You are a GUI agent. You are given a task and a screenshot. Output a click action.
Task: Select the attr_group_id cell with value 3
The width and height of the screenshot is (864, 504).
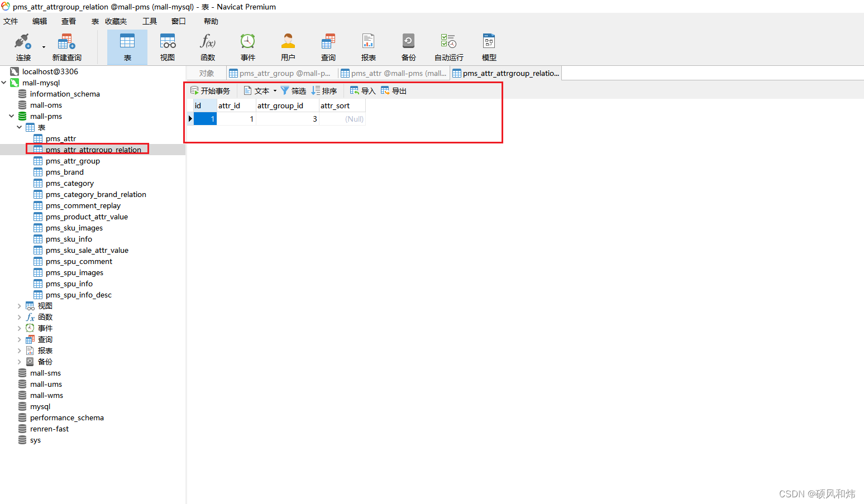click(x=287, y=119)
